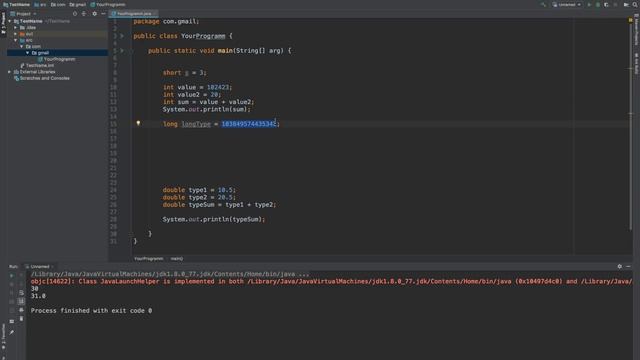This screenshot has width=640, height=360.
Task: Open the Ant Build side tool tab
Action: coord(636,64)
